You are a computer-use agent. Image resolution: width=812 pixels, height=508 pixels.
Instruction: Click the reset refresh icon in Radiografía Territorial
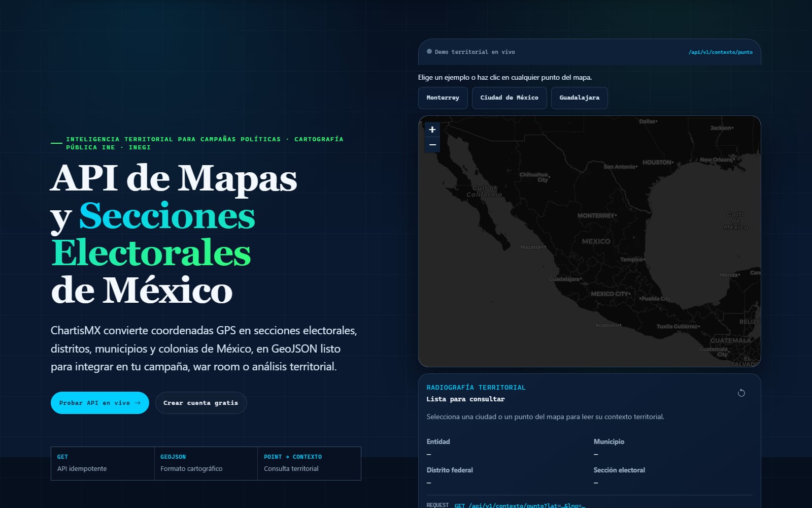(741, 393)
